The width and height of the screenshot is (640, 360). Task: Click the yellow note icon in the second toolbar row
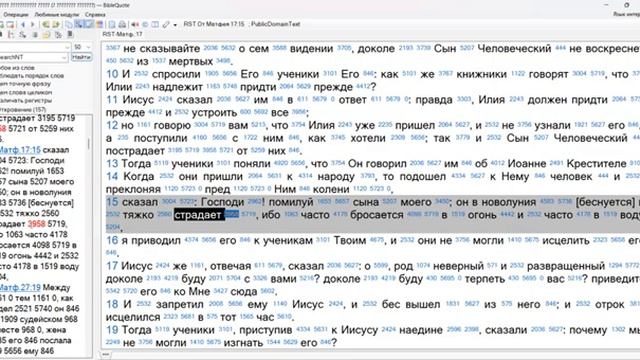click(47, 35)
